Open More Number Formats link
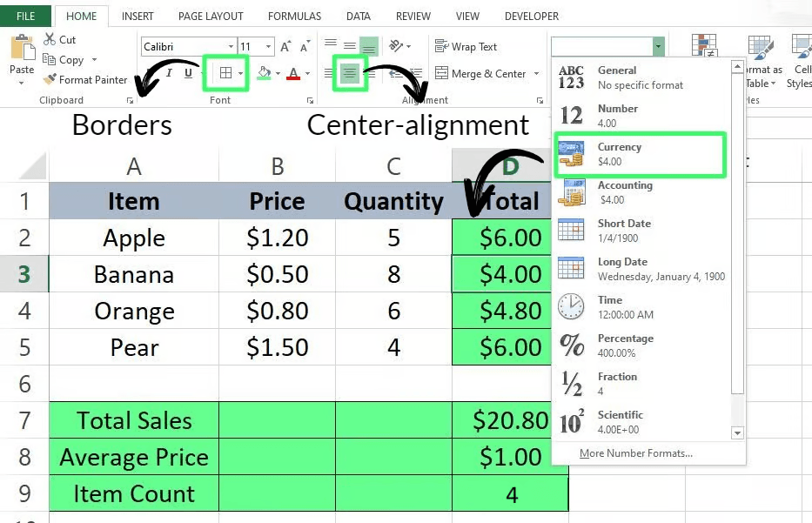This screenshot has width=812, height=523. tap(635, 453)
